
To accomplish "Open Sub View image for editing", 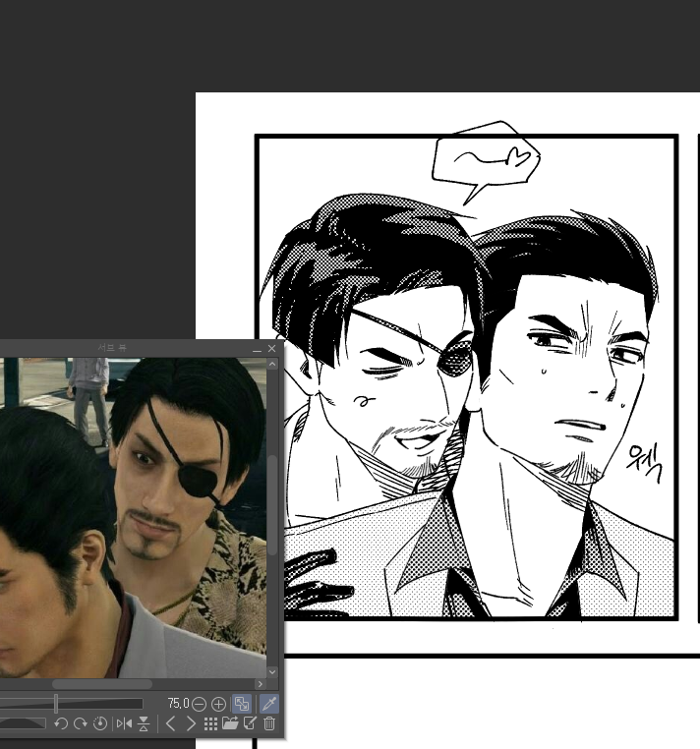I will tap(250, 723).
